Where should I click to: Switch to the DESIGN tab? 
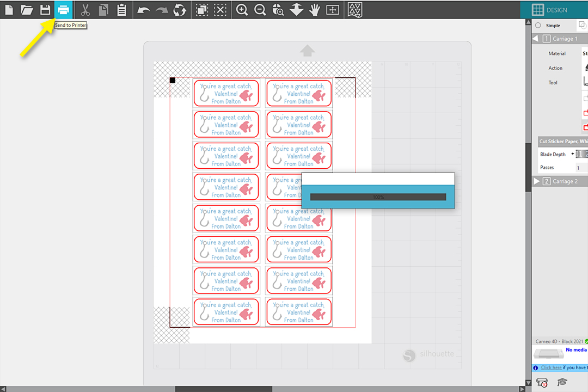point(554,10)
